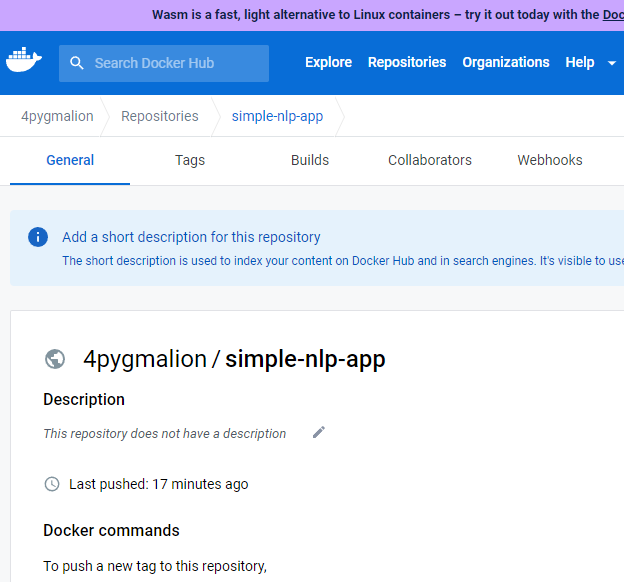Image resolution: width=624 pixels, height=582 pixels.
Task: Open the Repositories nav link
Action: pyautogui.click(x=407, y=62)
